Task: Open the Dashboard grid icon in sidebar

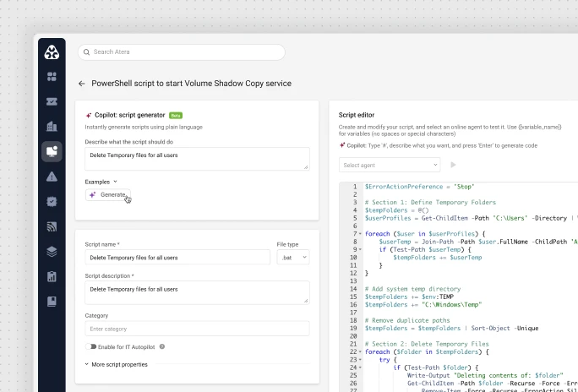Action: coord(52,76)
